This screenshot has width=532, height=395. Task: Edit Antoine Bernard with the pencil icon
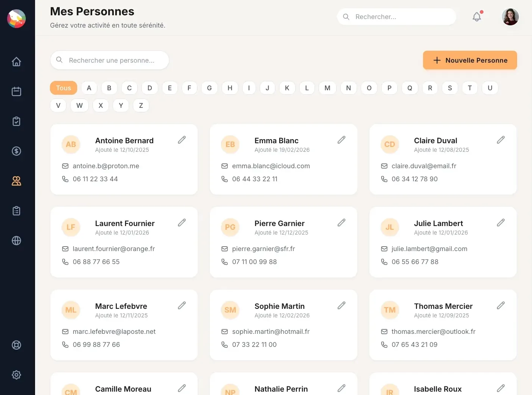182,139
